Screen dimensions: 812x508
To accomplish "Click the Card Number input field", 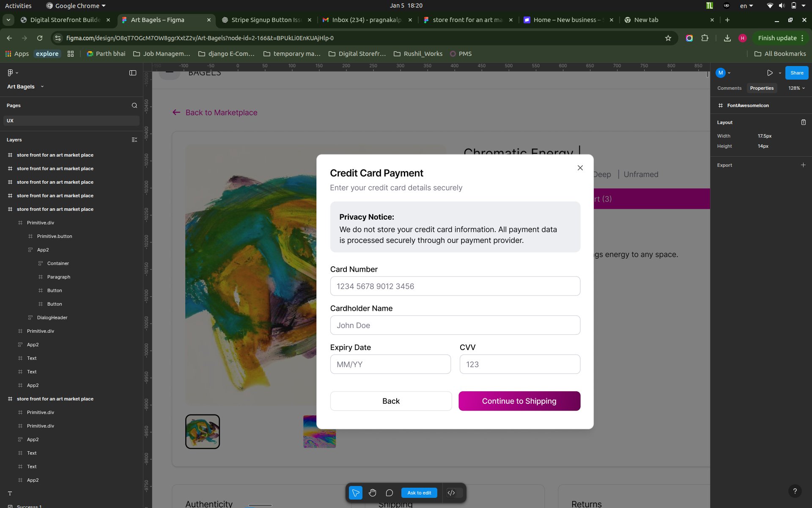I will [455, 286].
